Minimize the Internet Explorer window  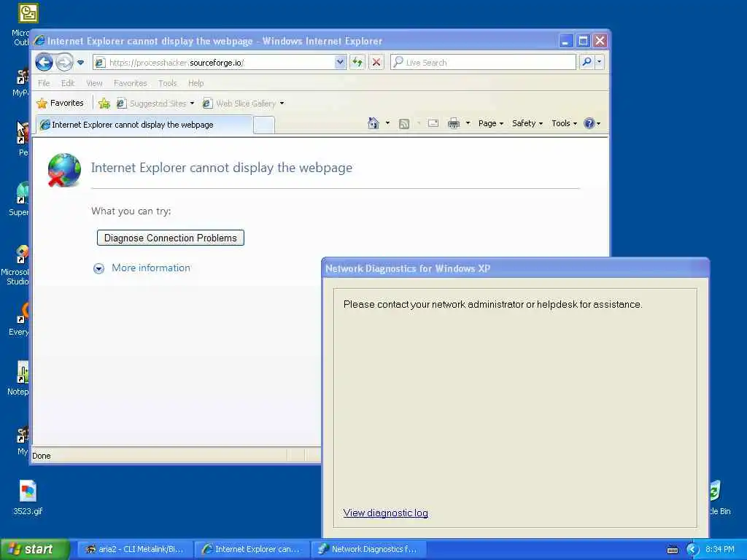pos(565,41)
